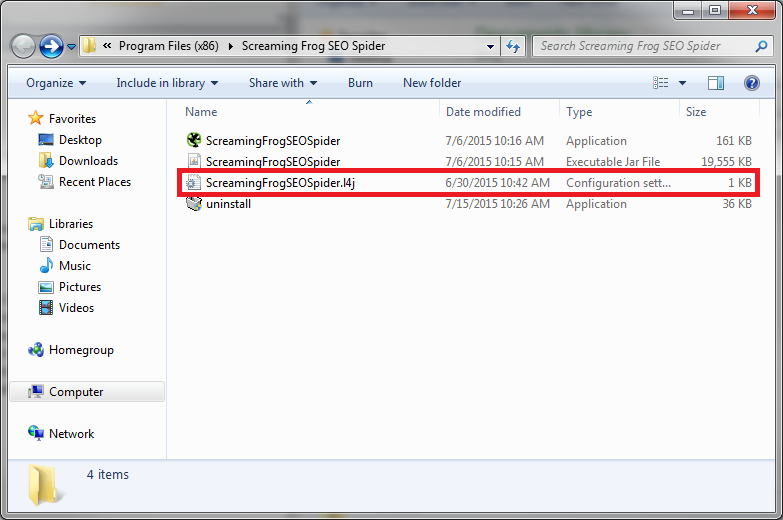783x520 pixels.
Task: Open Libraries in navigation pane
Action: click(71, 224)
